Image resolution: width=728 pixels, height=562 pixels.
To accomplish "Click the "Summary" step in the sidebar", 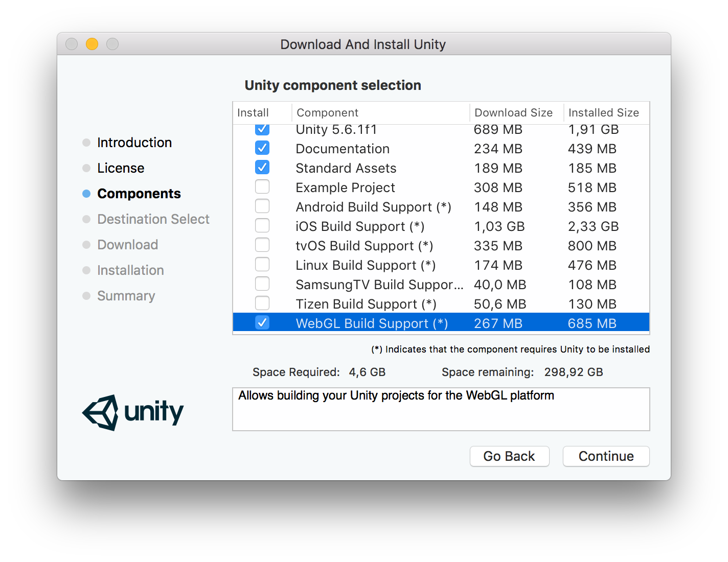I will 126,296.
